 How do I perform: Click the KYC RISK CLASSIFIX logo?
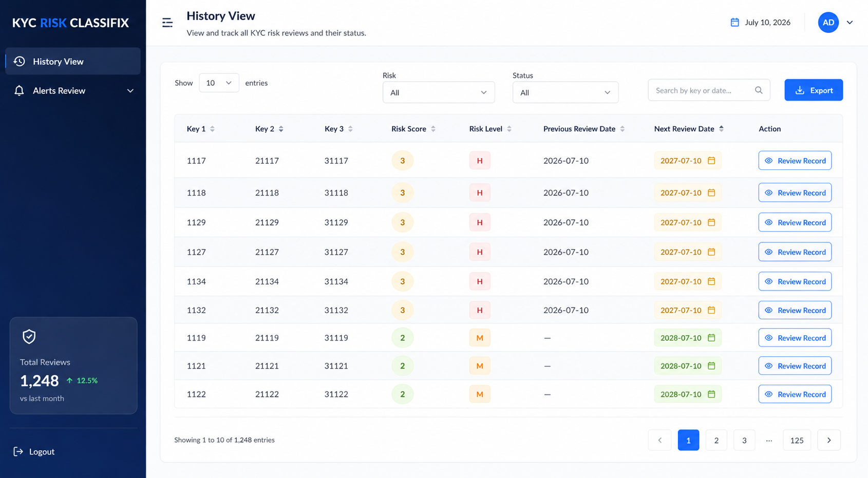70,23
